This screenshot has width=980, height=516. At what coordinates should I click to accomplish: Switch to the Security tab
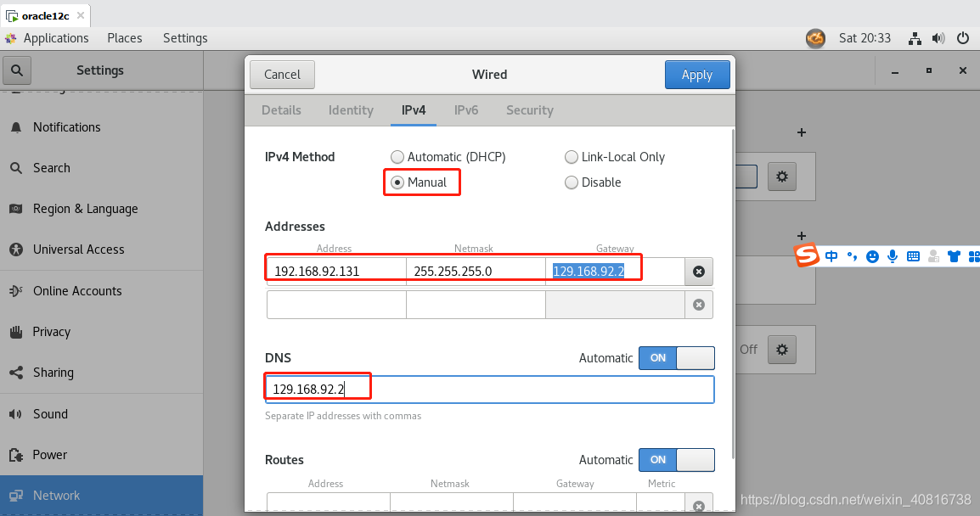pyautogui.click(x=529, y=110)
